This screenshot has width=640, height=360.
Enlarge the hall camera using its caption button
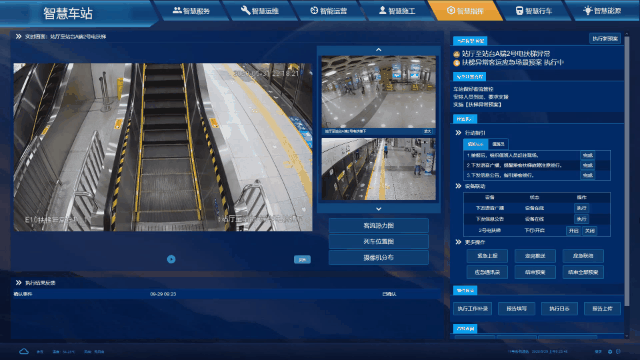point(427,131)
